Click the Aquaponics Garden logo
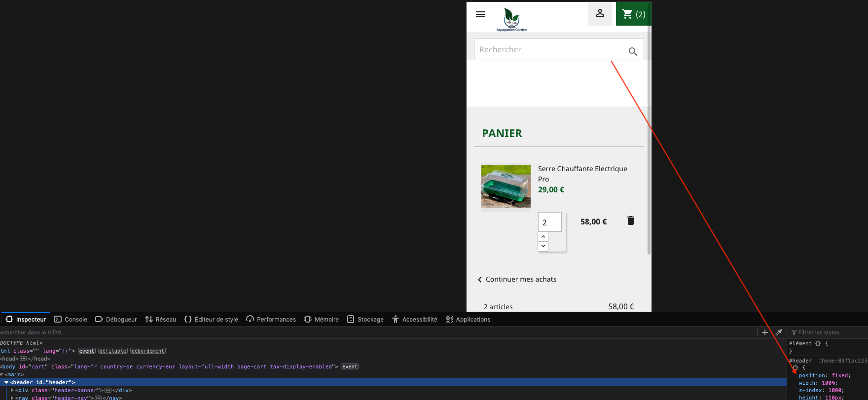 point(511,20)
